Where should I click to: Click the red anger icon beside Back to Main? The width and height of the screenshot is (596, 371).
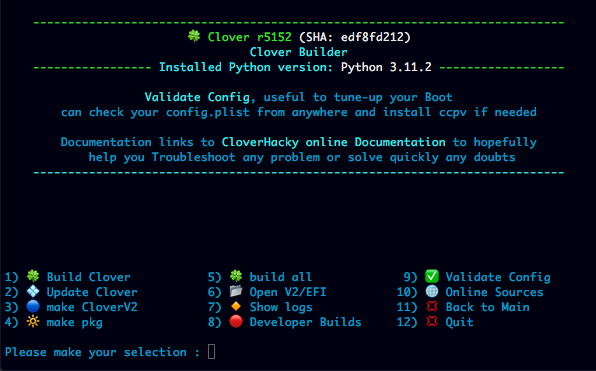432,307
